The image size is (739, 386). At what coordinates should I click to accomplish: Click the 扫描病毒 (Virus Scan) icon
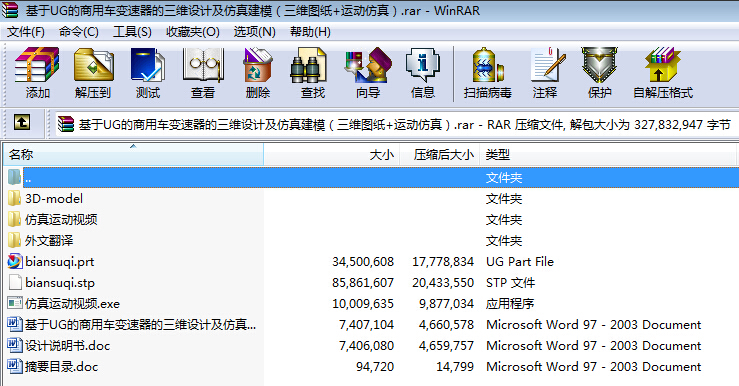pos(488,66)
